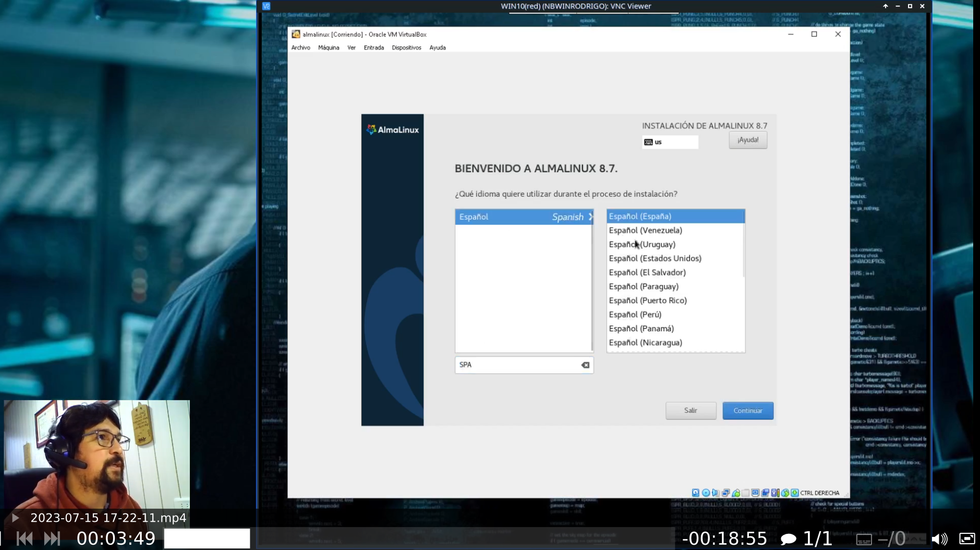Open the Máquina menu

[x=329, y=47]
